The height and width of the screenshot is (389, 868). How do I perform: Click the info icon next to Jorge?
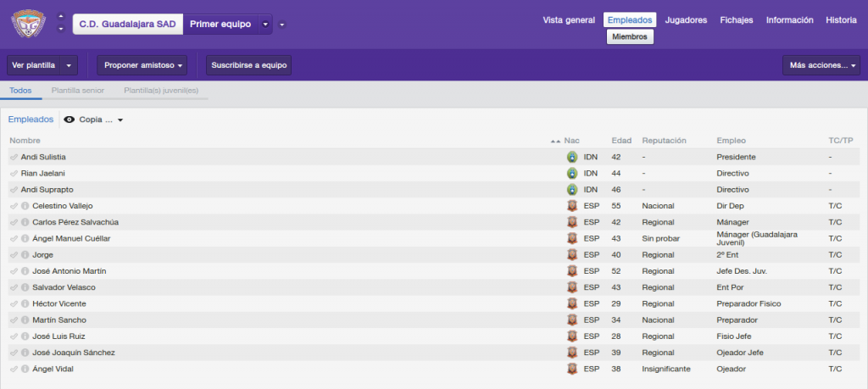(25, 255)
